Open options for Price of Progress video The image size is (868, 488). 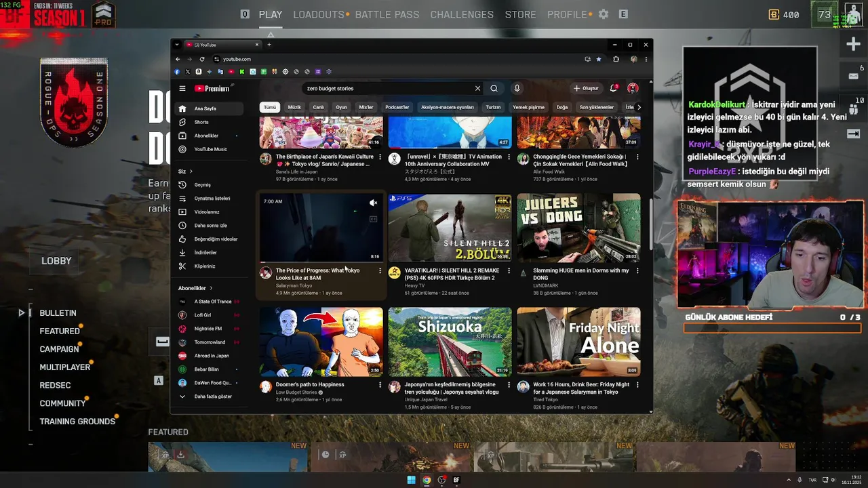pyautogui.click(x=380, y=270)
